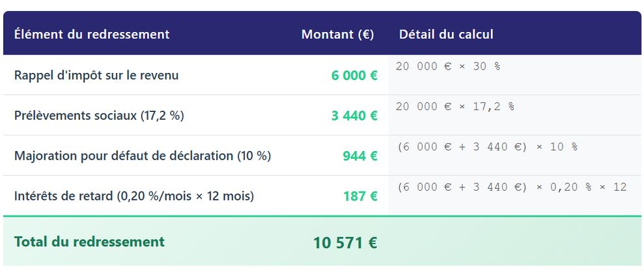Select the "Rappel d'impôt sur le revenu" label
The image size is (644, 278).
pos(96,76)
